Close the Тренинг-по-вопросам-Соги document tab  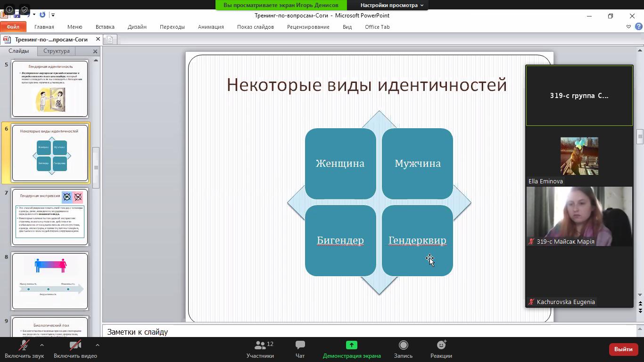[x=98, y=40]
